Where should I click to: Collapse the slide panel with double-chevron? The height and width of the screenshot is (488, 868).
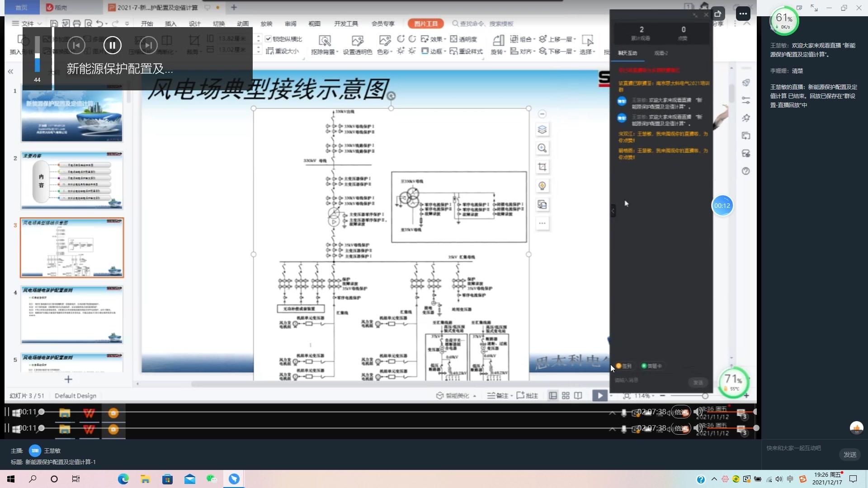pyautogui.click(x=10, y=71)
